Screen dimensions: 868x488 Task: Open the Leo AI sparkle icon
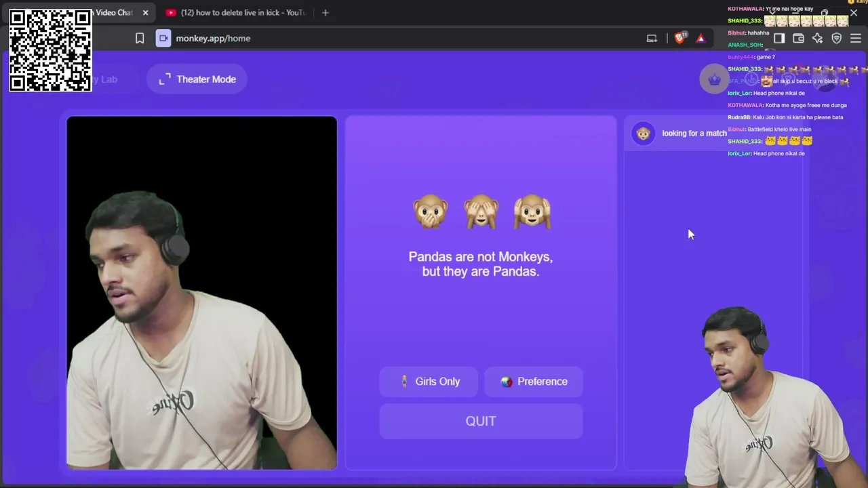tap(817, 39)
